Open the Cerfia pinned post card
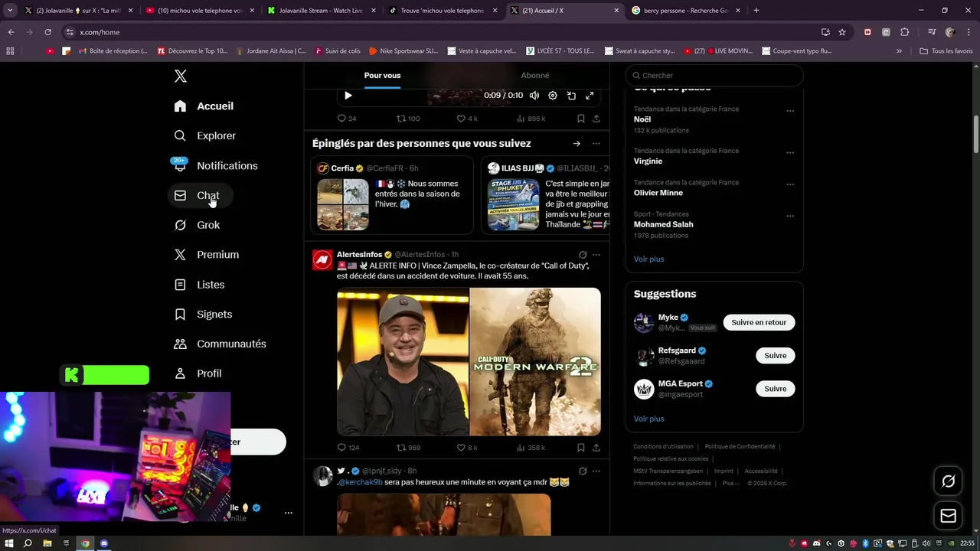The height and width of the screenshot is (551, 980). (x=392, y=195)
